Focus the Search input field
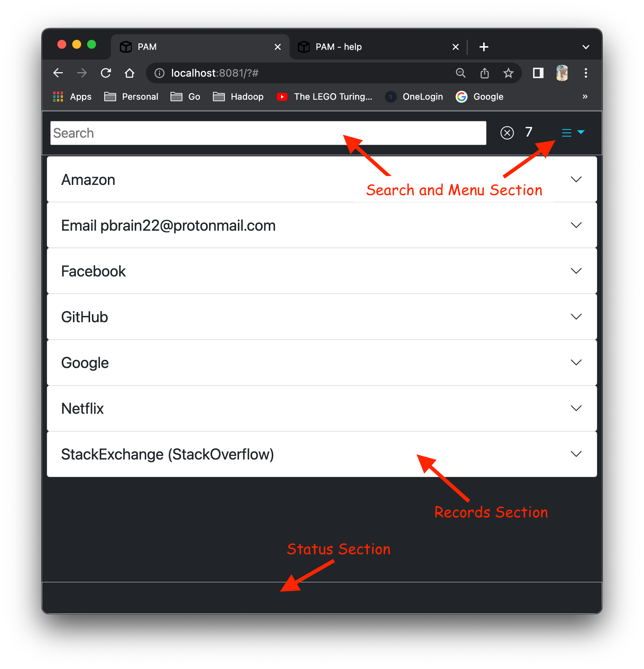 pyautogui.click(x=268, y=133)
